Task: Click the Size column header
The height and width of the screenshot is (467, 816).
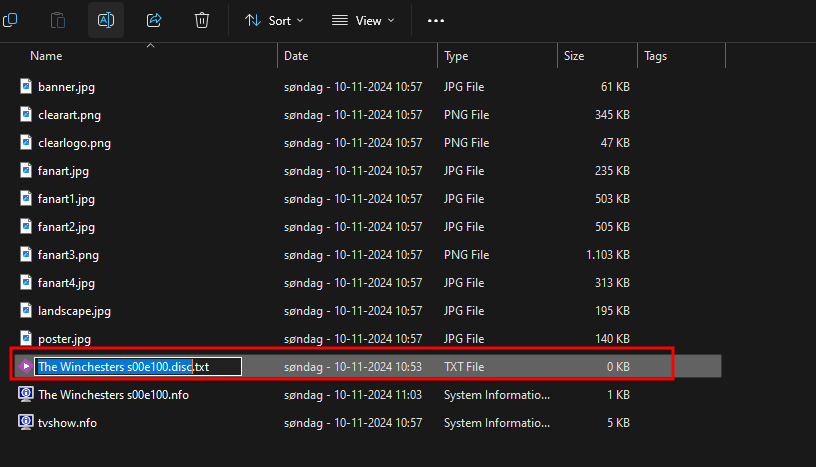Action: point(574,56)
